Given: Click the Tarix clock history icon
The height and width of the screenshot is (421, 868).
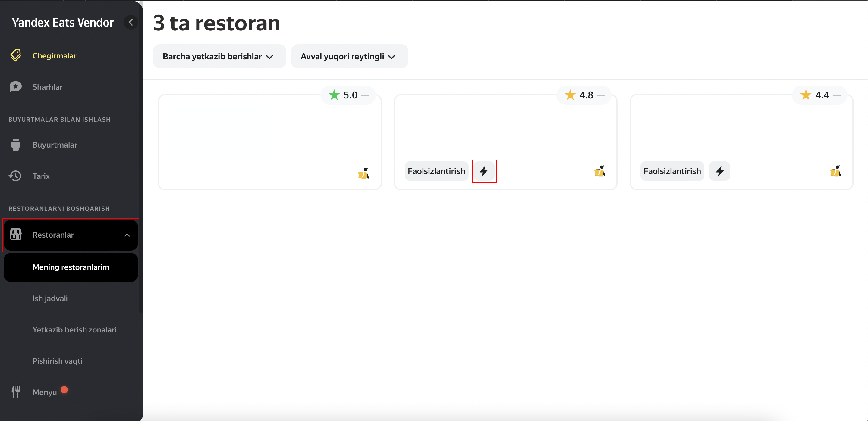Looking at the screenshot, I should point(15,176).
